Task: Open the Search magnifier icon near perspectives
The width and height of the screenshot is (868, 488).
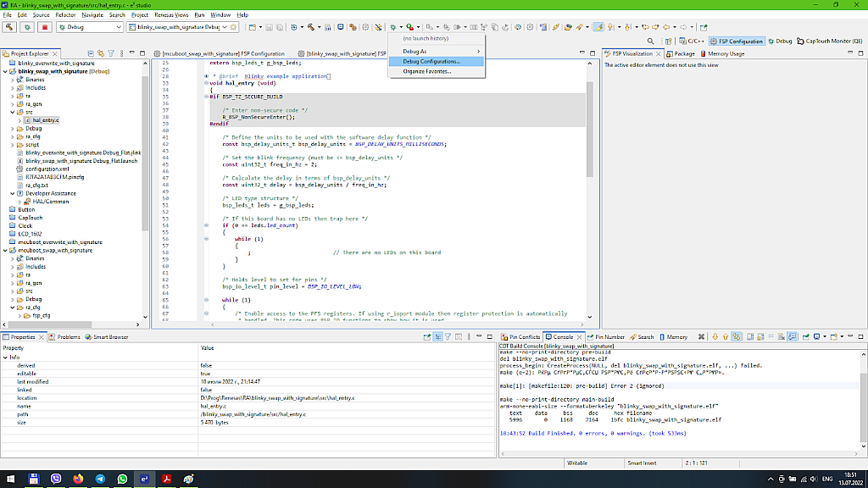Action: click(651, 40)
